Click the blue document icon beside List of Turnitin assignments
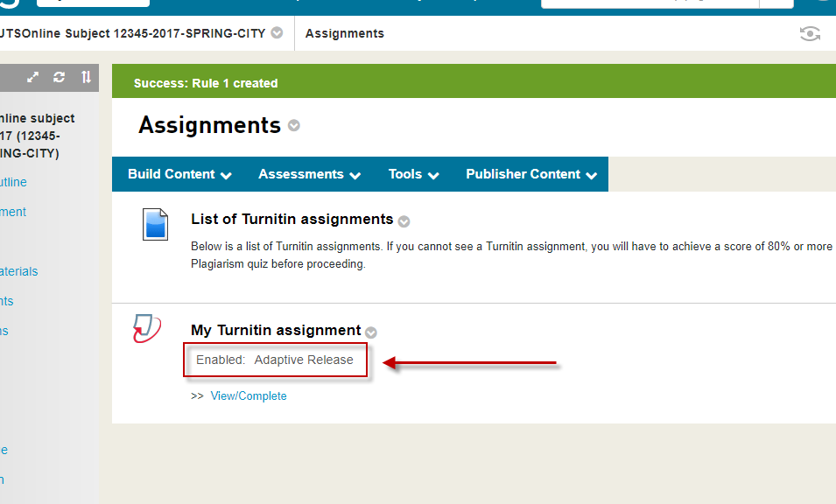Screen dimensions: 836x504 tap(155, 224)
